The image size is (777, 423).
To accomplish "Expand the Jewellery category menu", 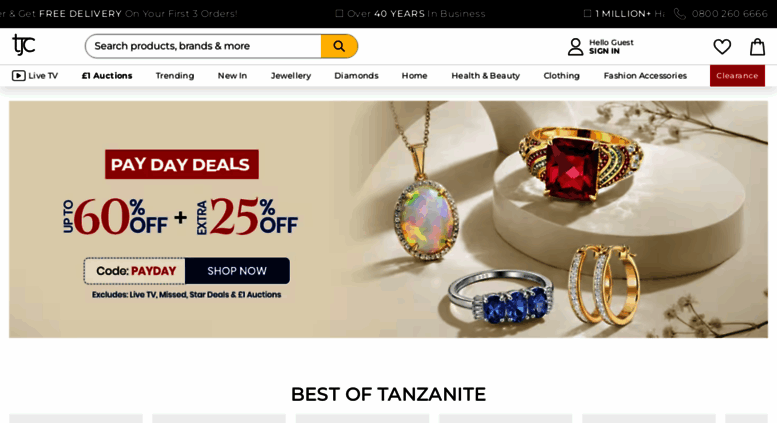I will (x=291, y=75).
